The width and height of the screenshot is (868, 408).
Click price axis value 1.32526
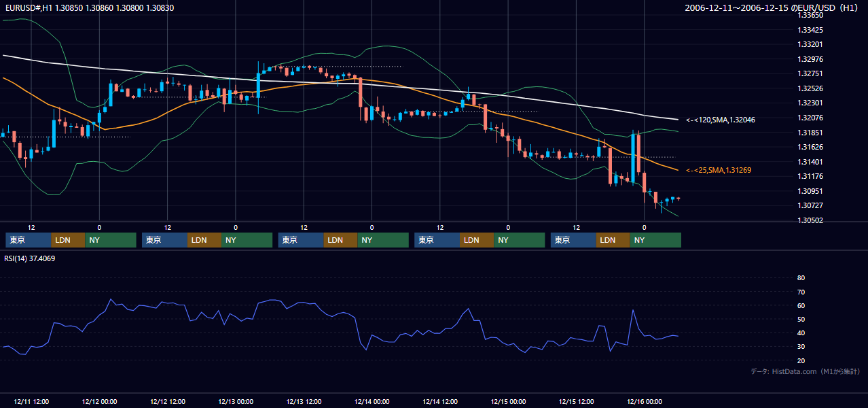[810, 88]
